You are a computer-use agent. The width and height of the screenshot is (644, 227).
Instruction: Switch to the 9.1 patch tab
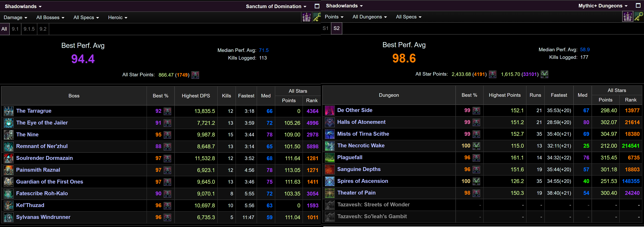pos(15,29)
